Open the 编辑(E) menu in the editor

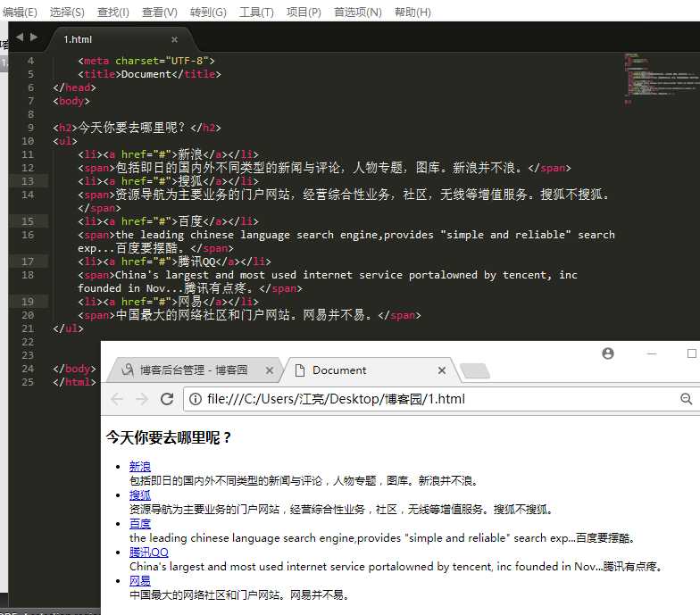20,12
